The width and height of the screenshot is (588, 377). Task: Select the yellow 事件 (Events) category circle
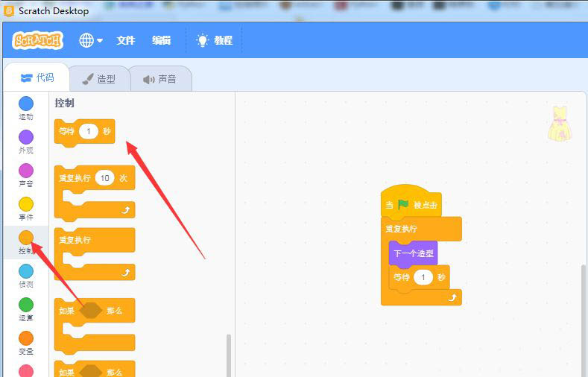coord(26,204)
